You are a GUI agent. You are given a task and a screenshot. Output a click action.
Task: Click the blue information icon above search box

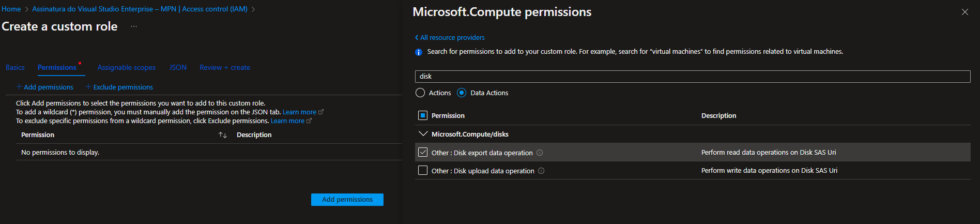pyautogui.click(x=419, y=52)
